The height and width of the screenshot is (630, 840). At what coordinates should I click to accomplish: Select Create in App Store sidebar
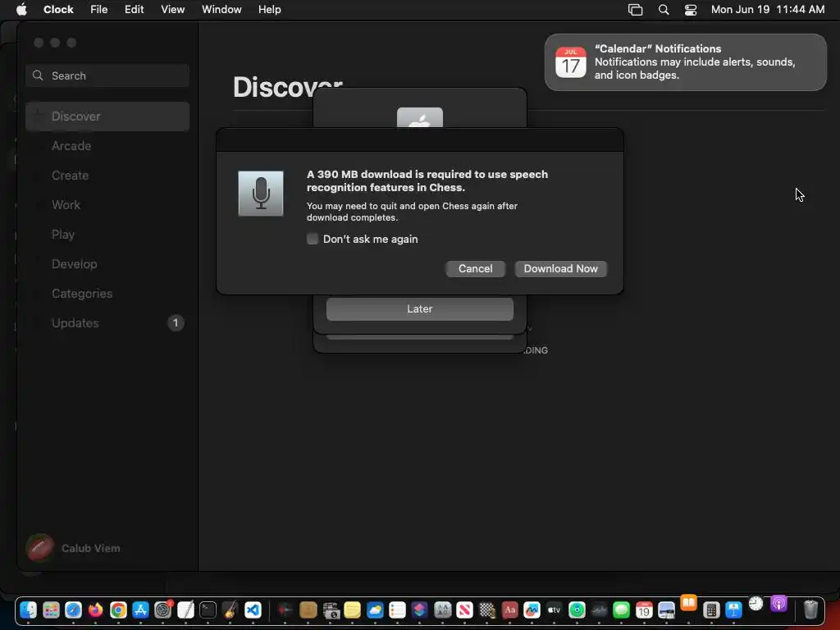[x=107, y=176]
